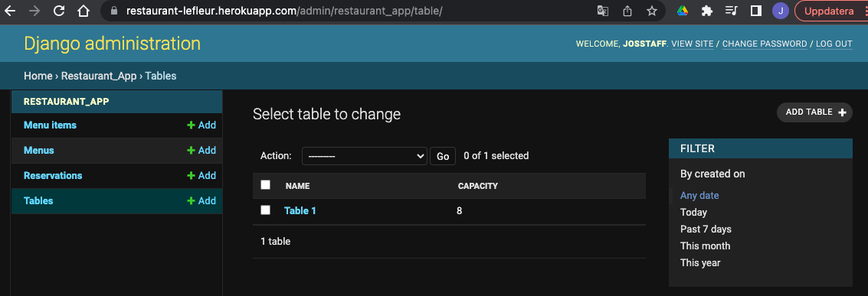Go to Home in the breadcrumb
This screenshot has height=296, width=868.
click(38, 76)
